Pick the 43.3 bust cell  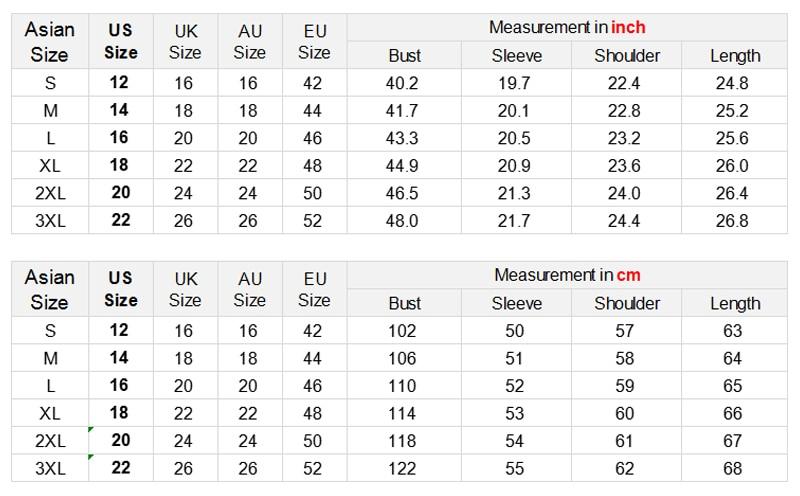[402, 138]
